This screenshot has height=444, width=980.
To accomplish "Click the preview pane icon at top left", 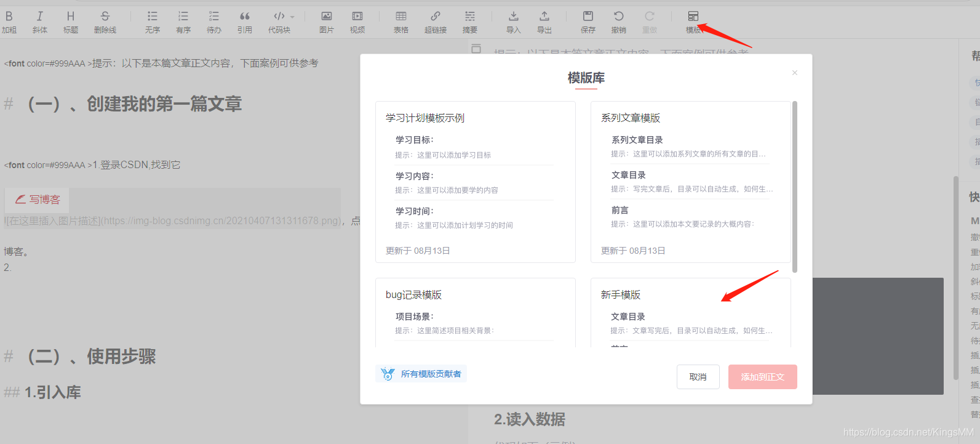I will click(x=476, y=48).
